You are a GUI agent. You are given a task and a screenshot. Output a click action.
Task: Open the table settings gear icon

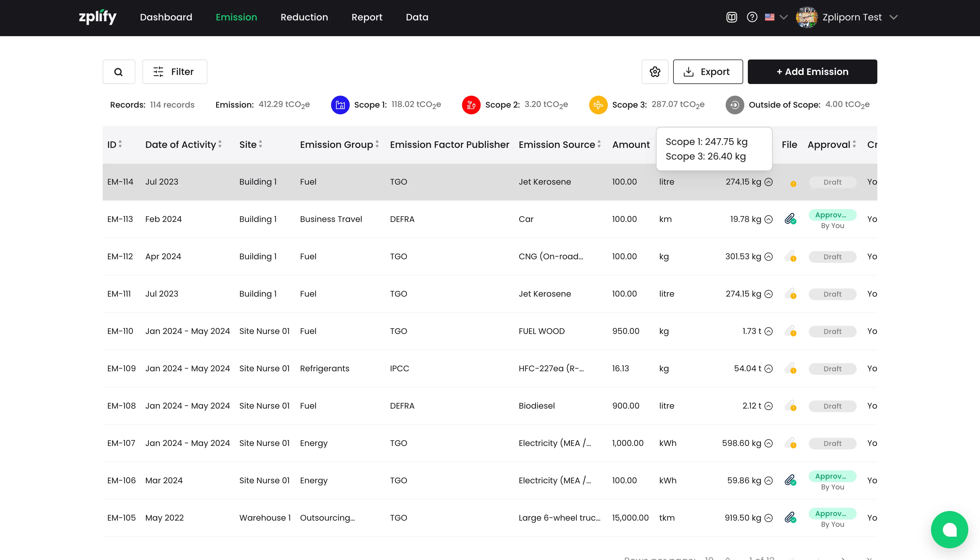pos(654,72)
